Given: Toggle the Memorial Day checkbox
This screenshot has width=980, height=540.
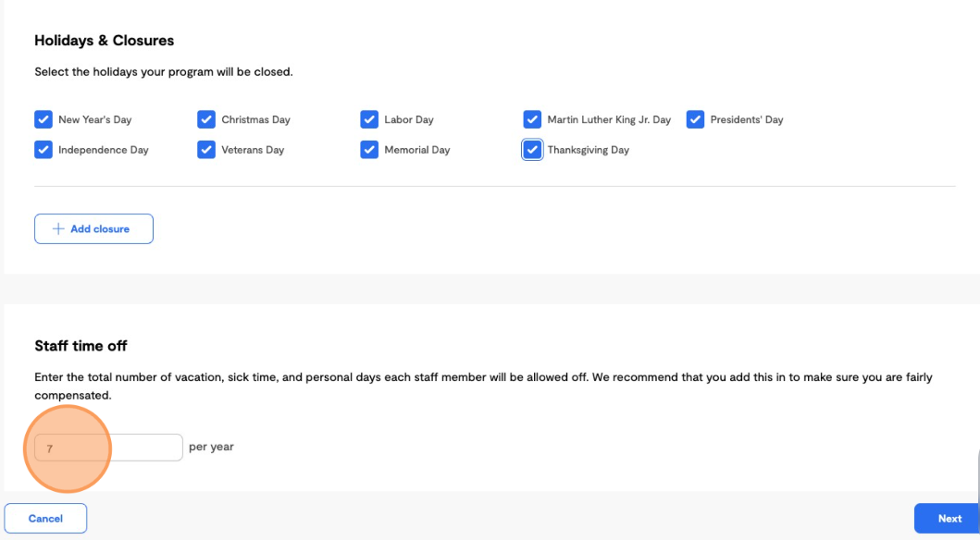Looking at the screenshot, I should (369, 150).
